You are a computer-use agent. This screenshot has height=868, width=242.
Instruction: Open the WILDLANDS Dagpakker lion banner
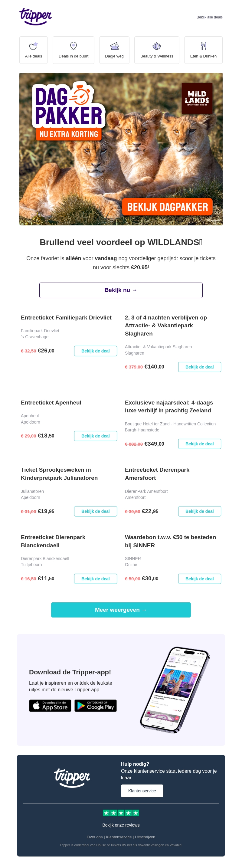[x=121, y=149]
